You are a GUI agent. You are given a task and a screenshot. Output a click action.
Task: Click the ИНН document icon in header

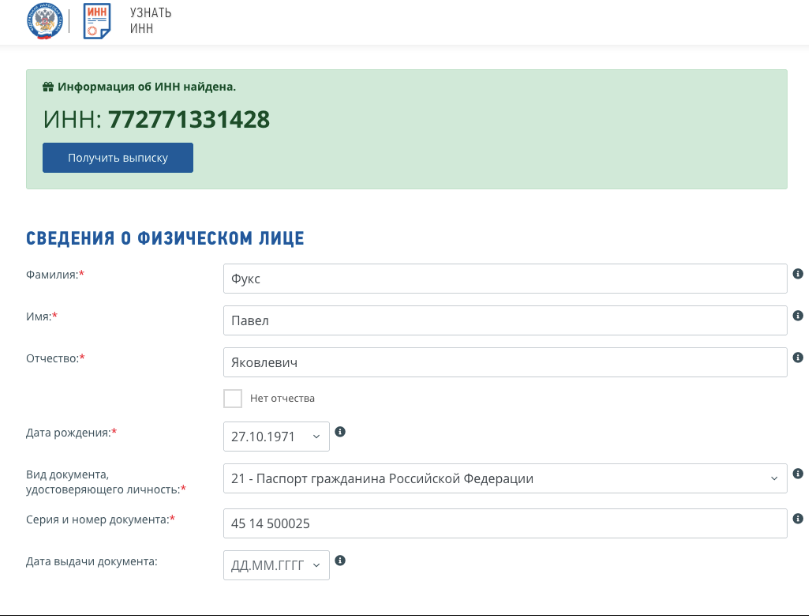pyautogui.click(x=97, y=20)
